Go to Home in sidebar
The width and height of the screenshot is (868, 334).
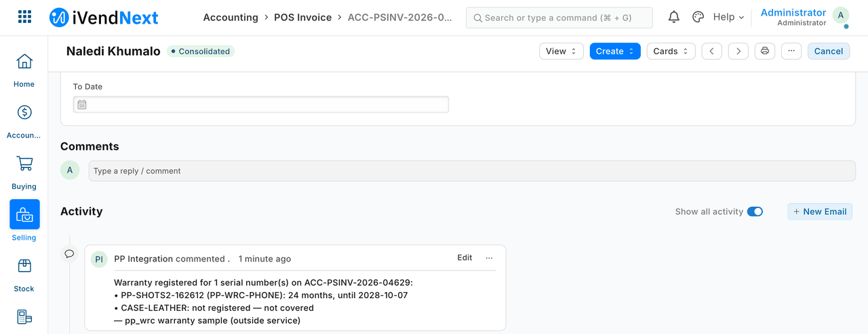click(x=24, y=70)
